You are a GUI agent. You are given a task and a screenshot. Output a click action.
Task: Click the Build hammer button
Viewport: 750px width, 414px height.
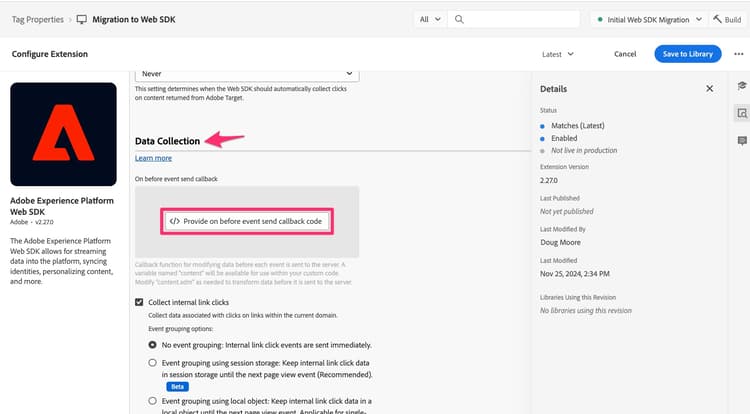[x=727, y=20]
